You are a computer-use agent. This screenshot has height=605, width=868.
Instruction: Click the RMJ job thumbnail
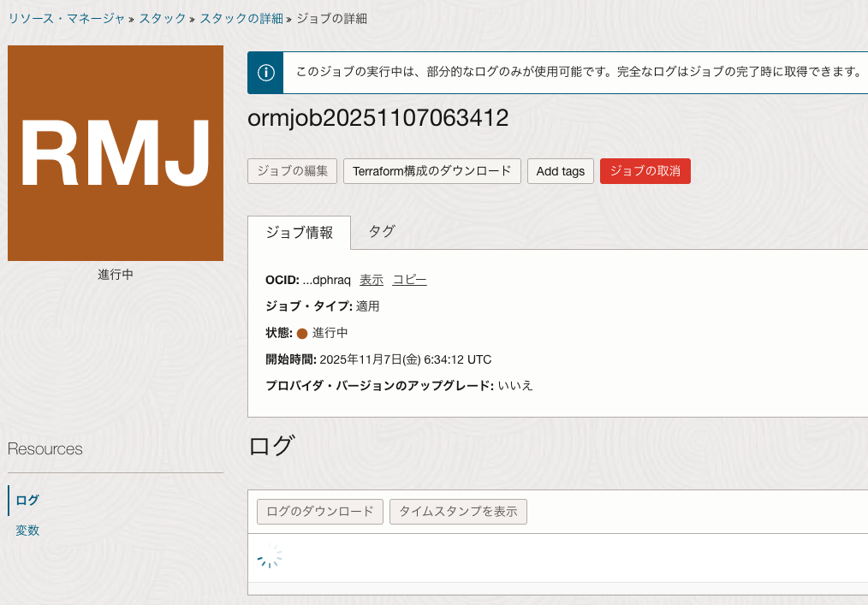point(116,153)
